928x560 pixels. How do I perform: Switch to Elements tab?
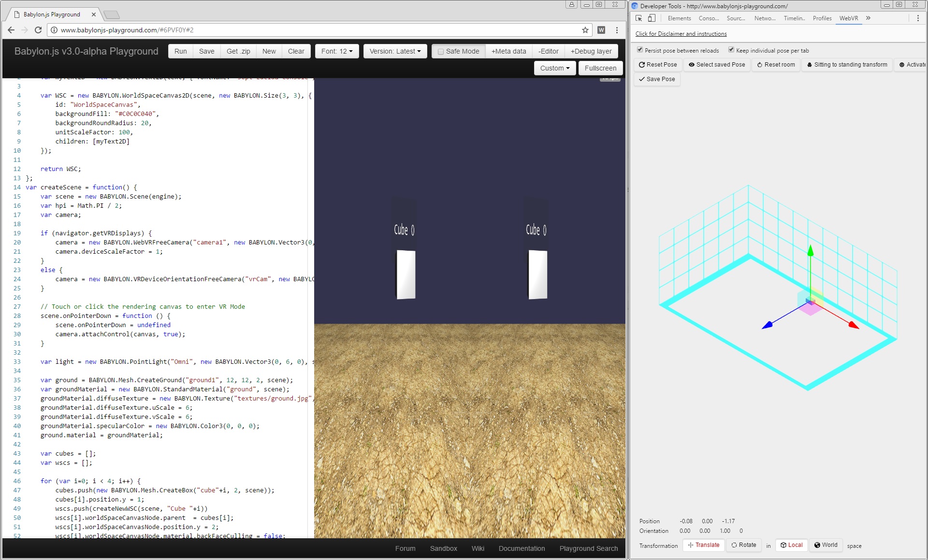(679, 18)
